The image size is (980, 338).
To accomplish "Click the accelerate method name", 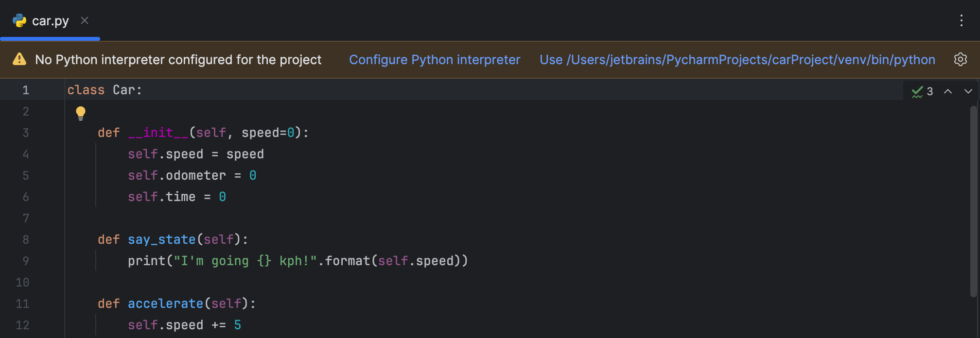I will click(x=165, y=304).
